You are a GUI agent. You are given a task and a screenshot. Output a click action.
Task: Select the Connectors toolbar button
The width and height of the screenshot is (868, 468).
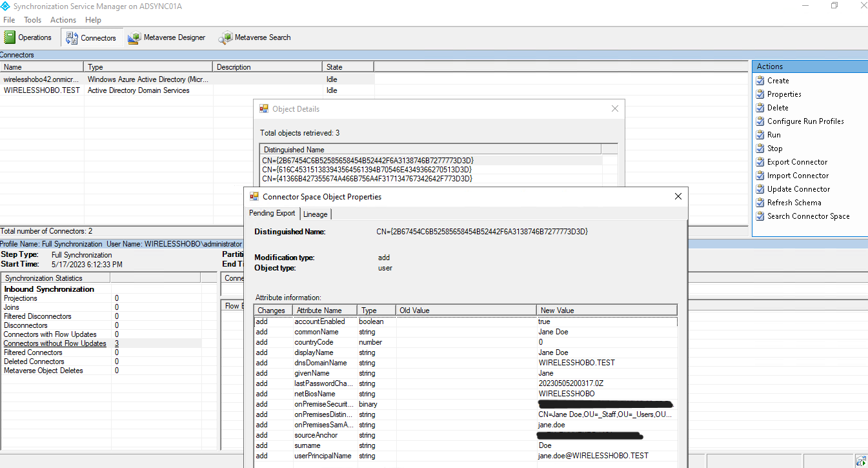coord(91,38)
